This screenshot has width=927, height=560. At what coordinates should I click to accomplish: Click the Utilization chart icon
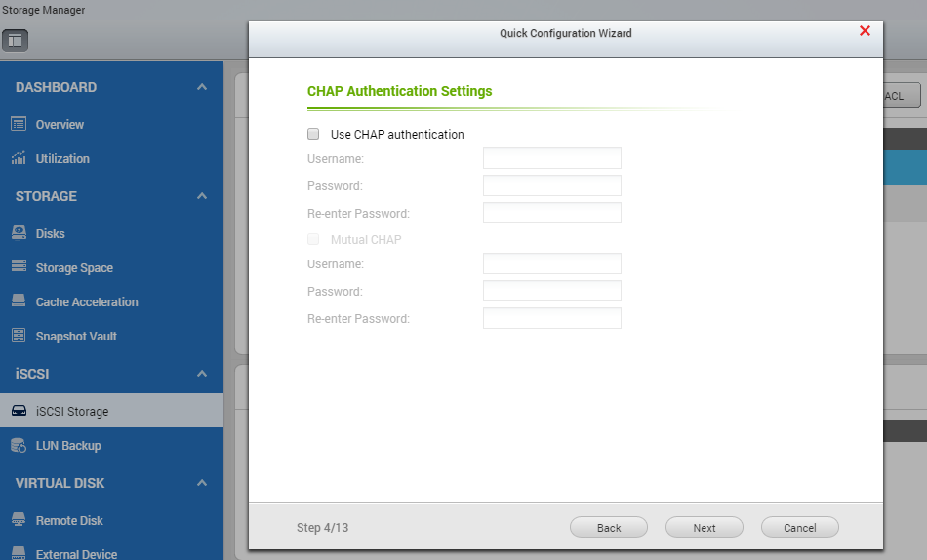pyautogui.click(x=19, y=158)
